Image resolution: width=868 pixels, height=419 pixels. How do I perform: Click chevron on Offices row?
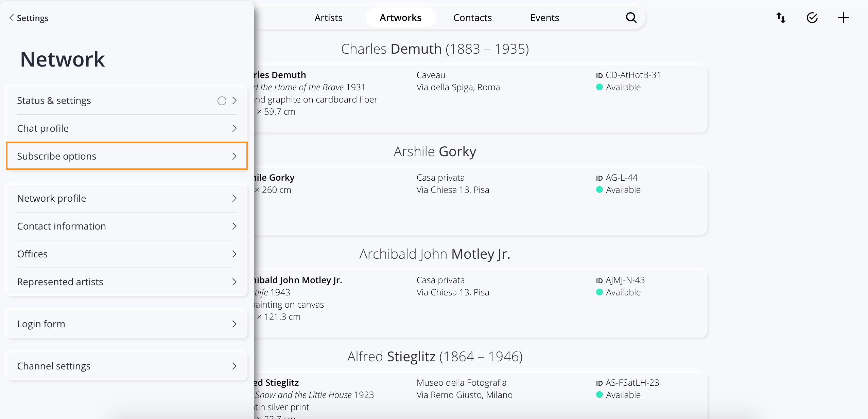coord(235,254)
